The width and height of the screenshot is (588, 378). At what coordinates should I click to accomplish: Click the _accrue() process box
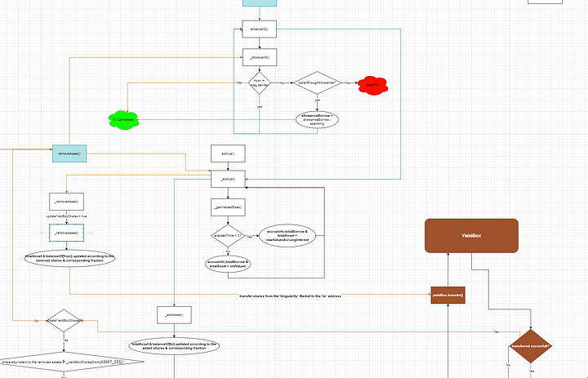coord(228,178)
